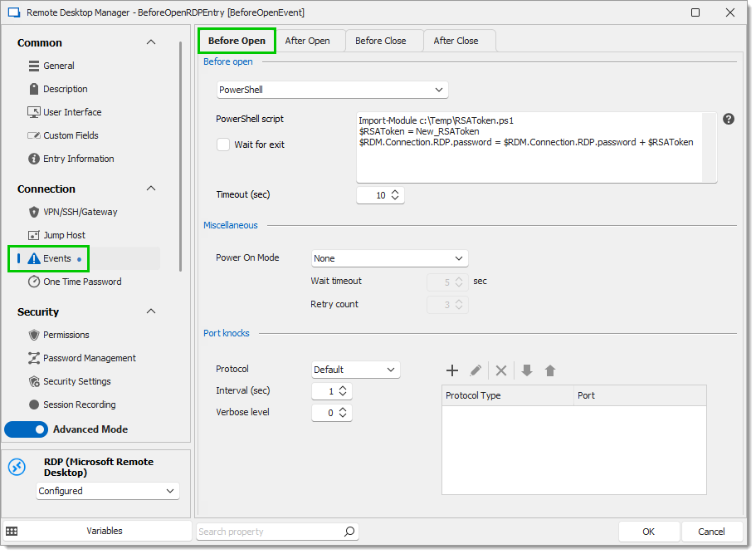Delete the selected port knock

(501, 370)
